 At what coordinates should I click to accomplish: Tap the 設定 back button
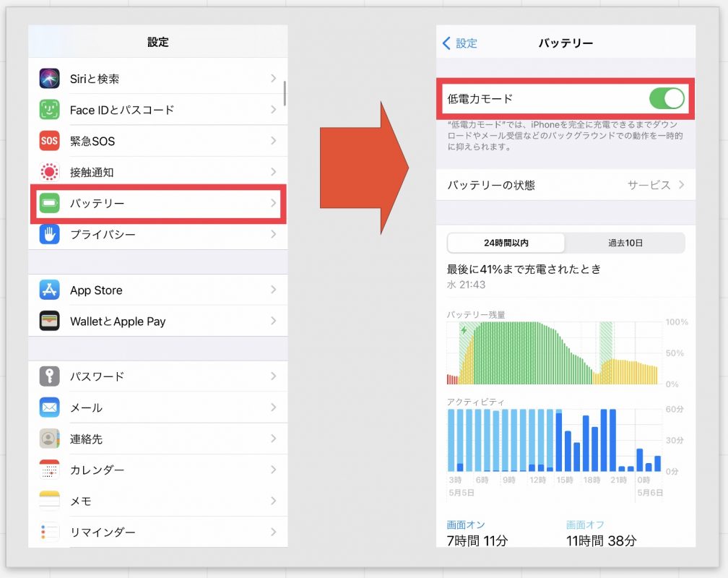click(459, 41)
